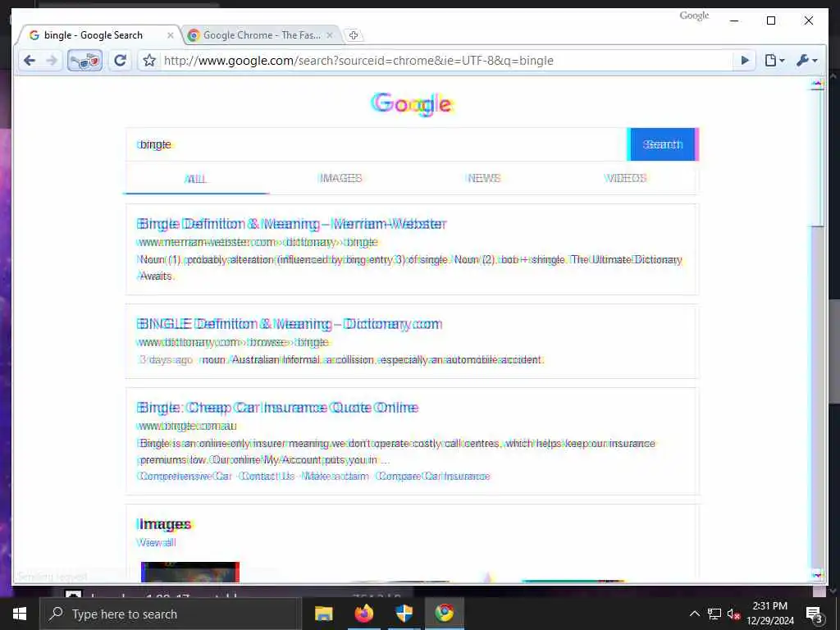This screenshot has height=630, width=840.
Task: Open the Compare Car Insurance sublink
Action: (433, 477)
